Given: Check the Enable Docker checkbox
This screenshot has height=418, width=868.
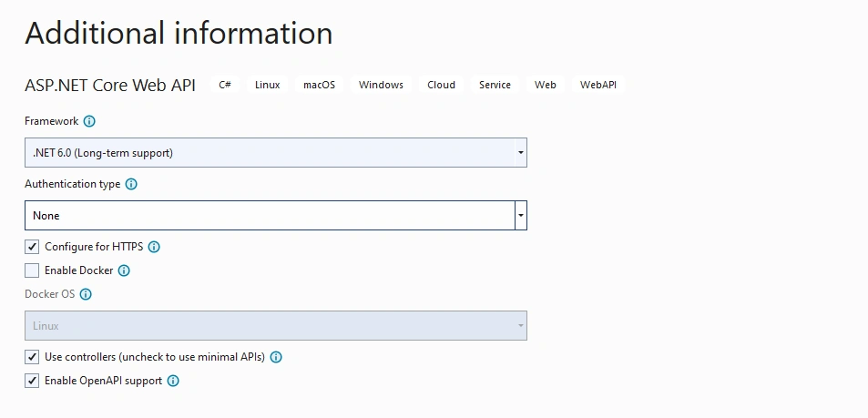Looking at the screenshot, I should tap(32, 270).
